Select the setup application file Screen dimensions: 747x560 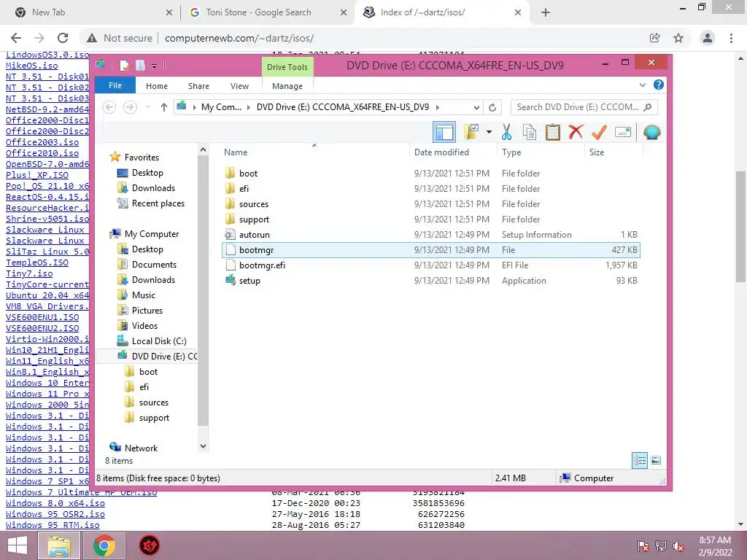pos(431,281)
